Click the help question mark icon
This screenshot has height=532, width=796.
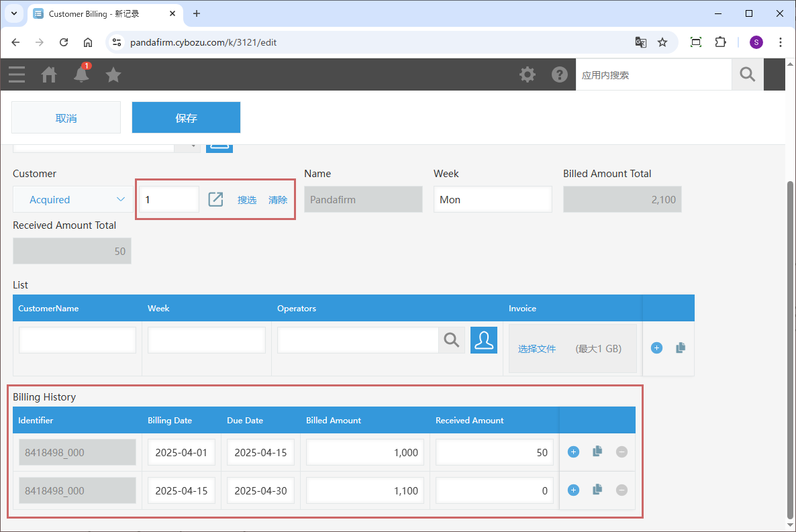click(x=560, y=74)
